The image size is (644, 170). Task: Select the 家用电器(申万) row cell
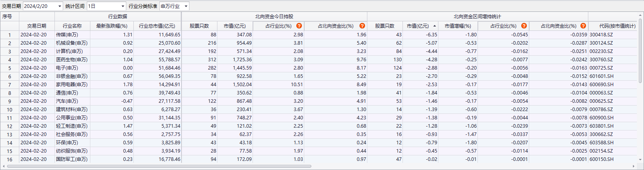pos(72,85)
